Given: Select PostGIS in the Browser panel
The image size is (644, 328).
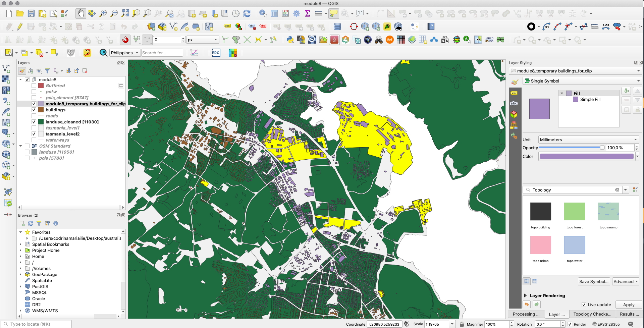Looking at the screenshot, I should coord(40,287).
